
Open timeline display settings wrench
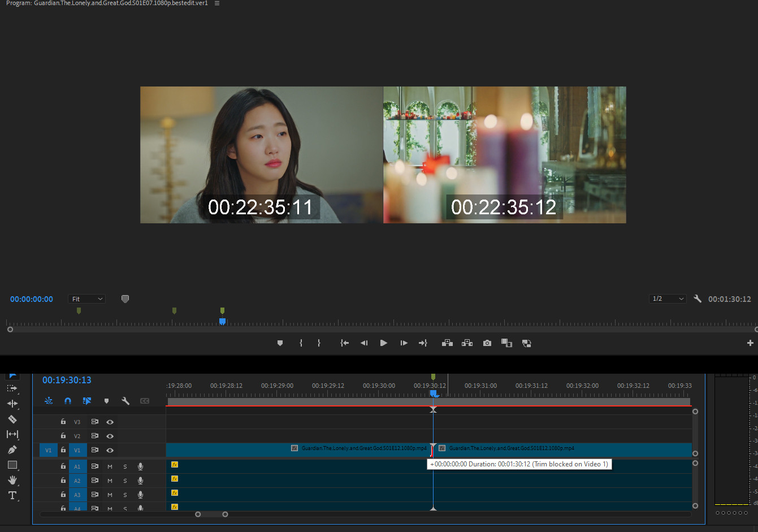point(125,401)
